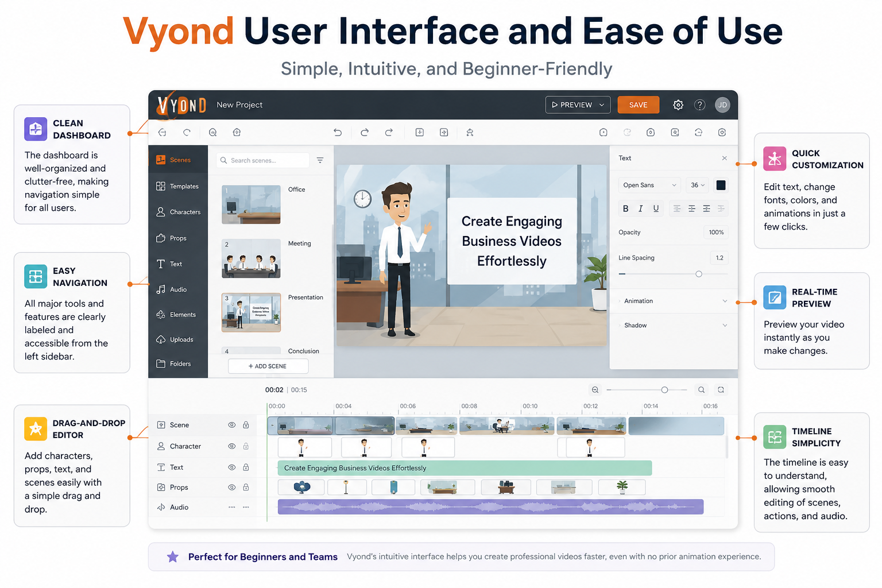Undo the last action in the toolbar
Viewport: 882px width, 588px height.
[338, 133]
